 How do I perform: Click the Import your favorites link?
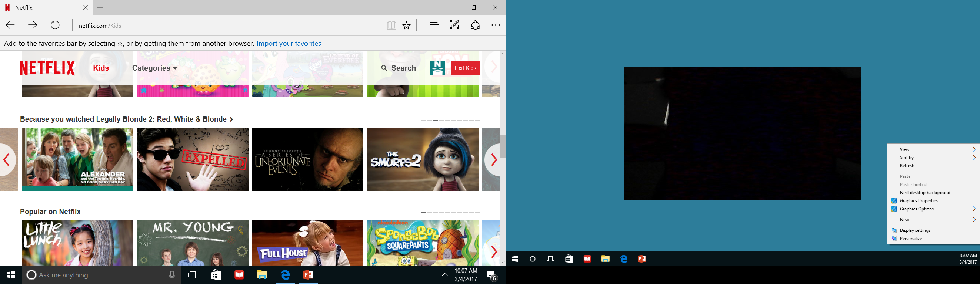[x=289, y=44]
